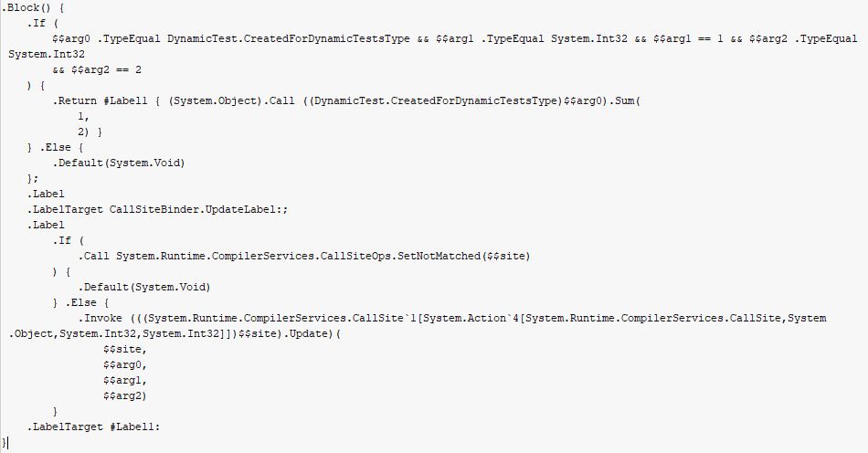The width and height of the screenshot is (868, 453).
Task: Click the .Invoke keyword
Action: [x=101, y=318]
